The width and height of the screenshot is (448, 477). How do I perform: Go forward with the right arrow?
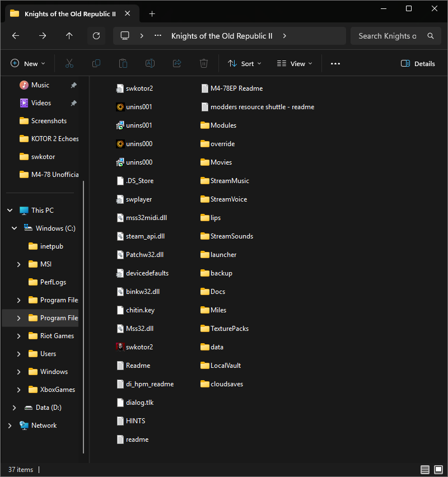coord(43,36)
